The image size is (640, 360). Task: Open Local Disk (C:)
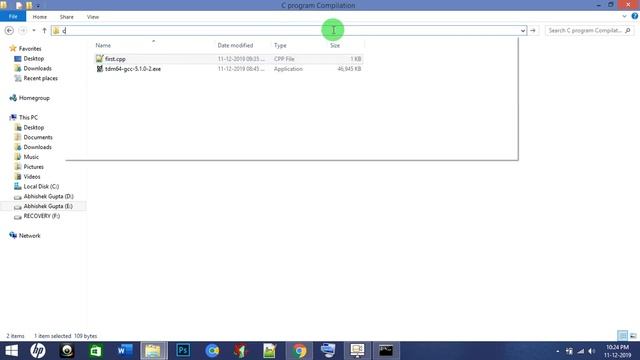pos(41,186)
